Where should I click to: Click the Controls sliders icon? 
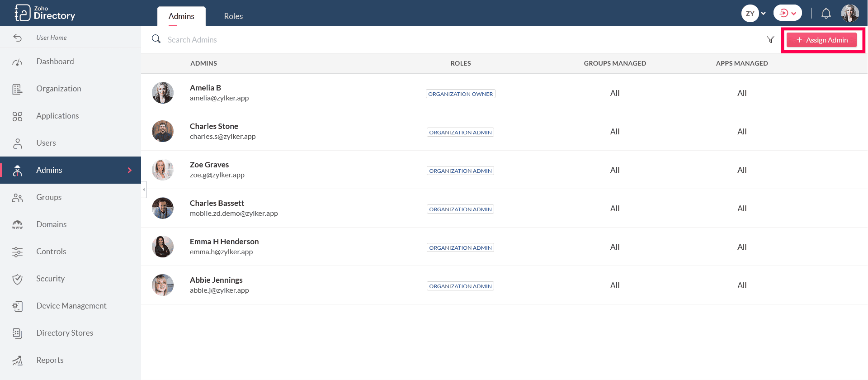coord(17,252)
